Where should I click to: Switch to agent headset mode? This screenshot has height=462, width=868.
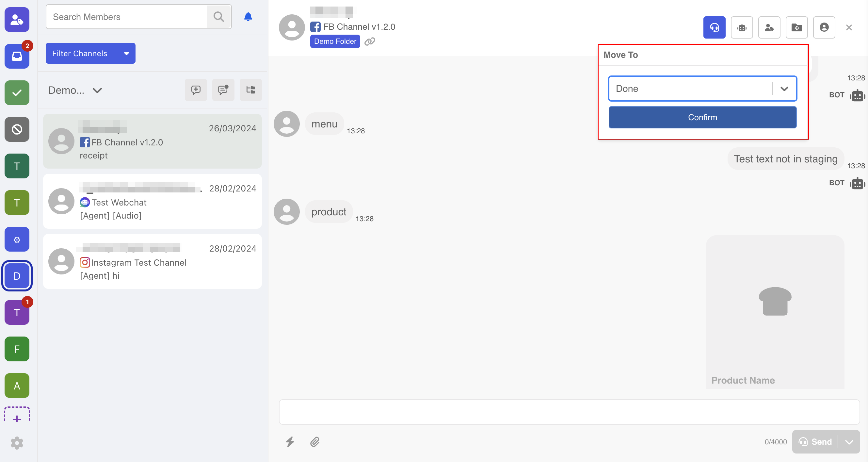pyautogui.click(x=714, y=27)
